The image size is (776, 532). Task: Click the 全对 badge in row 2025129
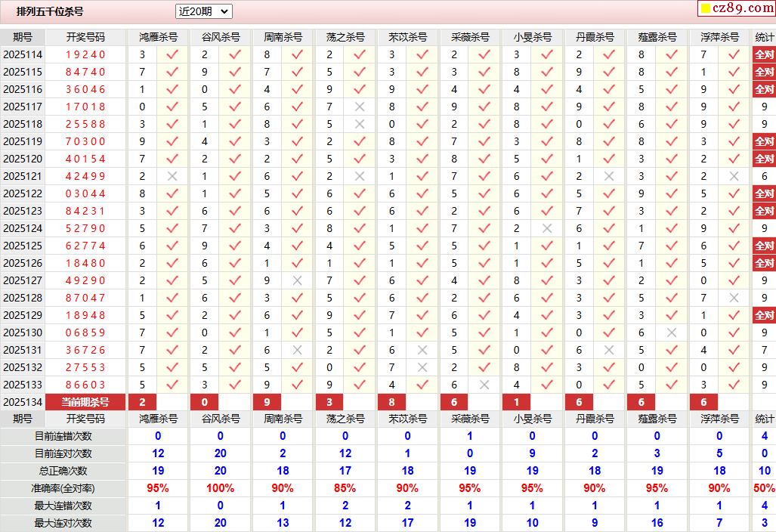[x=764, y=315]
